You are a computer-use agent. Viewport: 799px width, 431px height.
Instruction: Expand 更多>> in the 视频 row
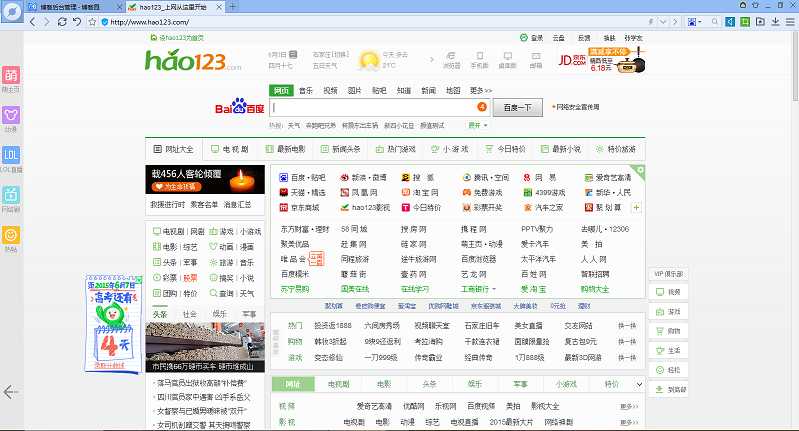[629, 407]
